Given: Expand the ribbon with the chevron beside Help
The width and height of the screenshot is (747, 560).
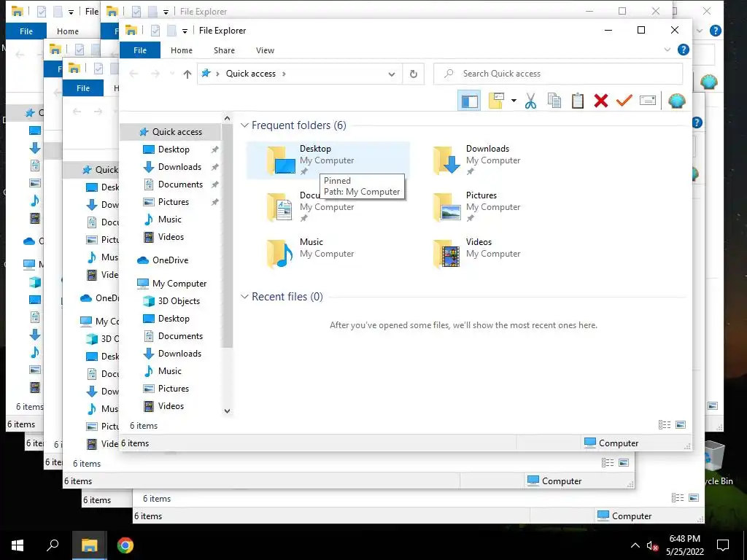Looking at the screenshot, I should pos(667,50).
